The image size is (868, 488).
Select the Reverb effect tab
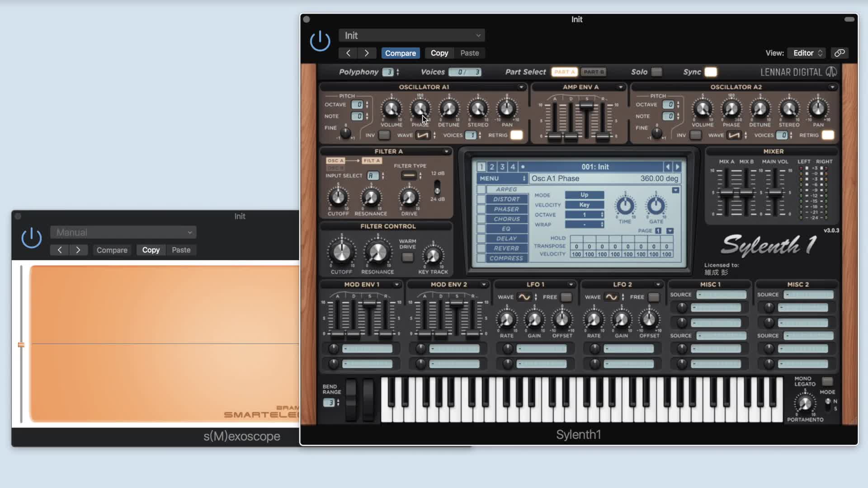pyautogui.click(x=506, y=249)
